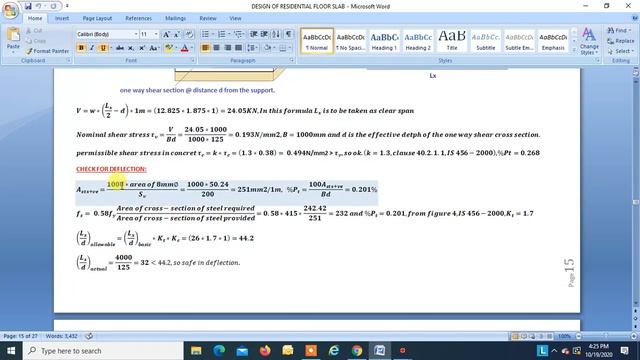This screenshot has height=360, width=640.
Task: Click the proofing errors status icon
Action: (89, 336)
